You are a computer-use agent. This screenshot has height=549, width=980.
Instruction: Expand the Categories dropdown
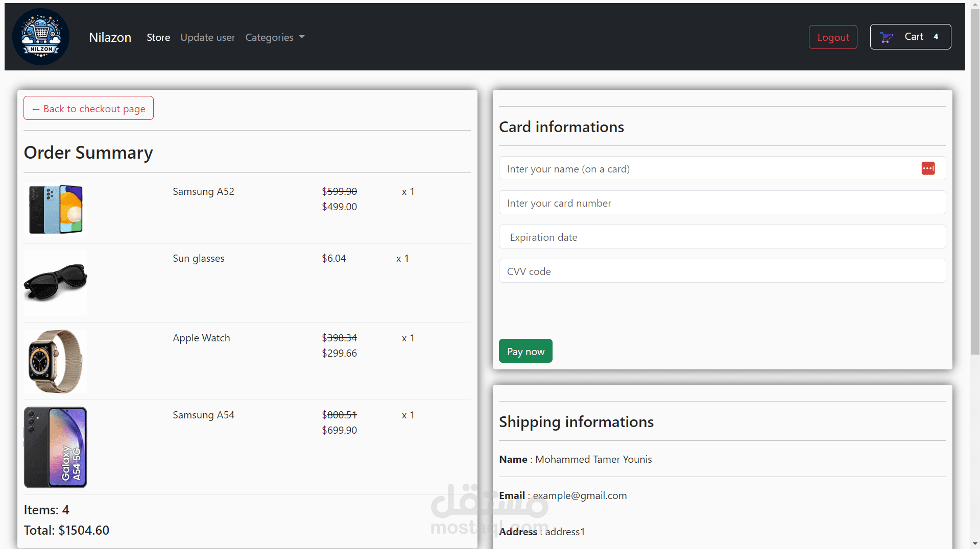[275, 37]
